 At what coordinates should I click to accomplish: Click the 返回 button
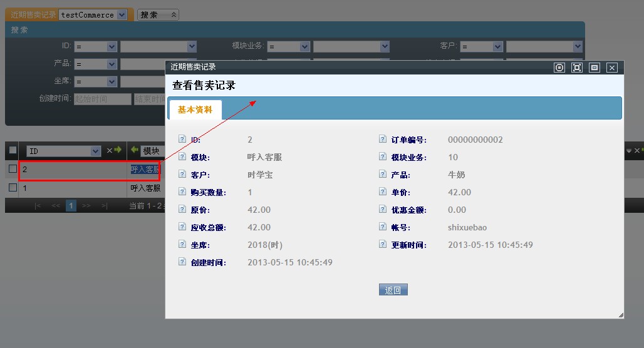[x=393, y=290]
